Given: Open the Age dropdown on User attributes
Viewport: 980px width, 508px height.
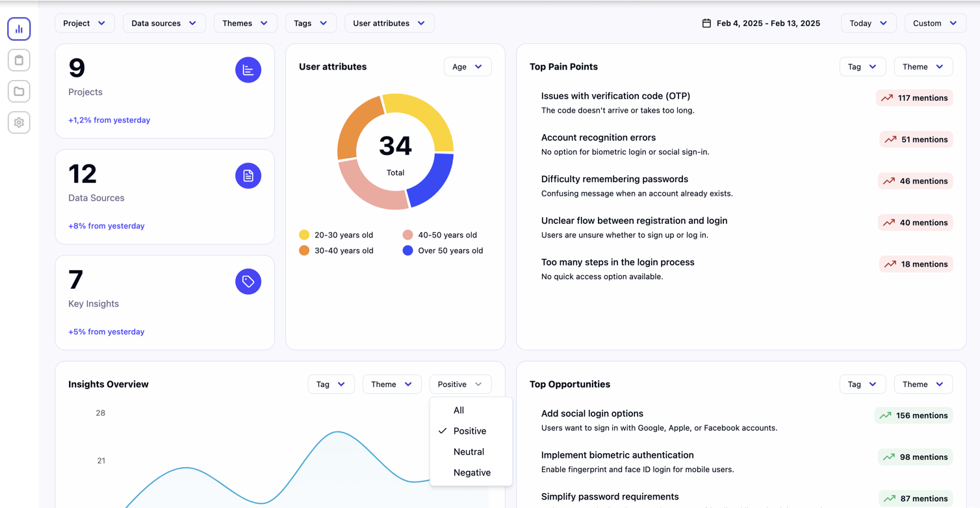Looking at the screenshot, I should pos(467,66).
